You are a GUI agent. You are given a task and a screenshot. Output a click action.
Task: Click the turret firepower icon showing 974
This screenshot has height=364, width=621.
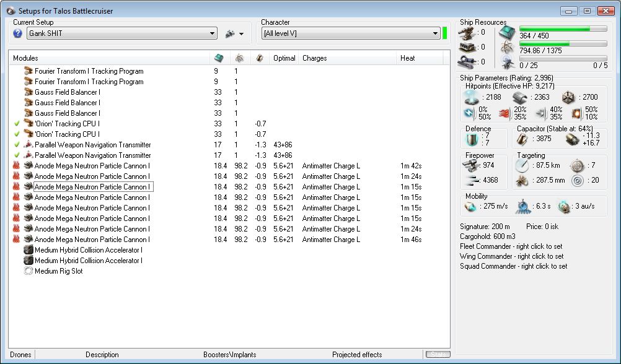(x=472, y=165)
